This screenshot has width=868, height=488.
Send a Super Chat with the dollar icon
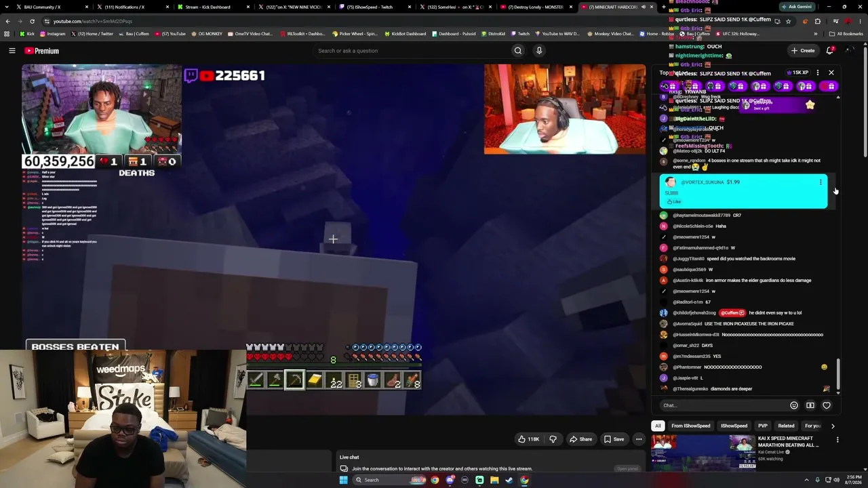pyautogui.click(x=810, y=405)
